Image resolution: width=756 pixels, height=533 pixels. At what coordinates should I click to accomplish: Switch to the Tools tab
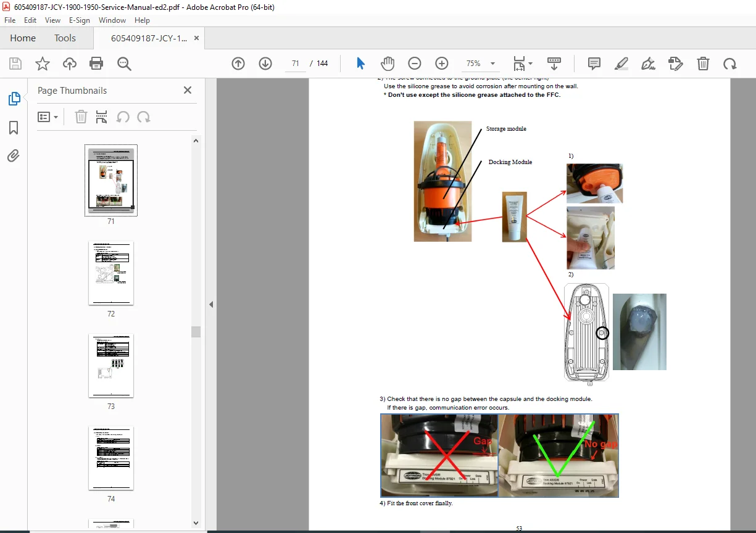point(65,38)
